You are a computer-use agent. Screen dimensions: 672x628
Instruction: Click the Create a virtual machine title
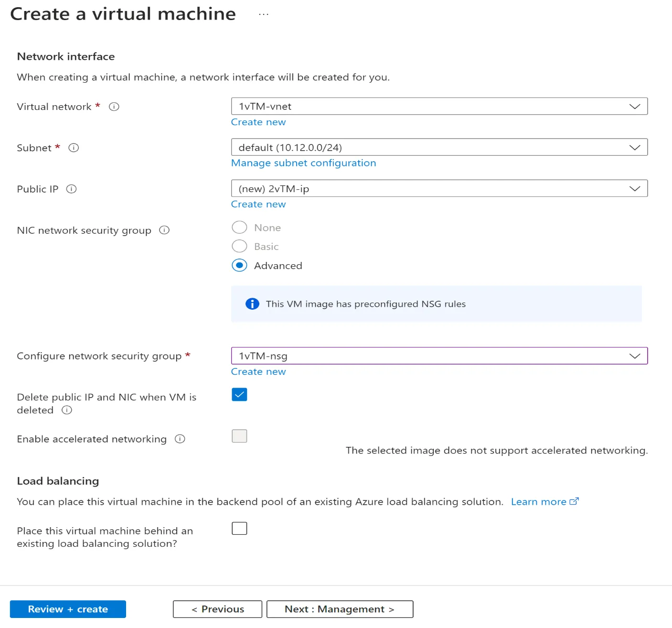tap(123, 14)
